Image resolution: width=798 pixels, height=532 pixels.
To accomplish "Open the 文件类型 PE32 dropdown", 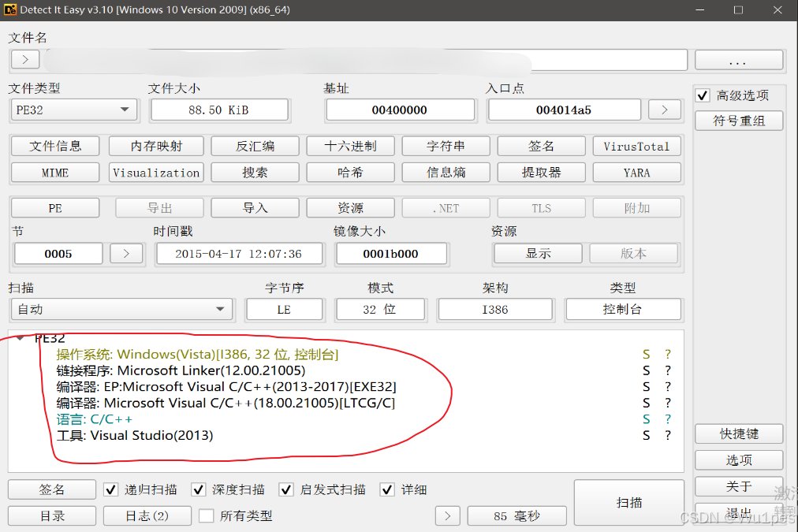I will (74, 110).
